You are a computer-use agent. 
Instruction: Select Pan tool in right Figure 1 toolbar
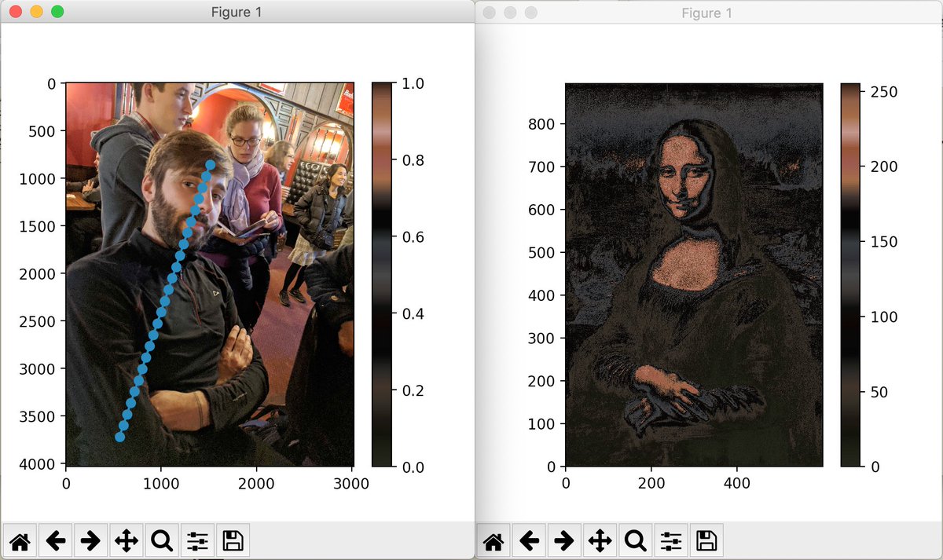[600, 540]
